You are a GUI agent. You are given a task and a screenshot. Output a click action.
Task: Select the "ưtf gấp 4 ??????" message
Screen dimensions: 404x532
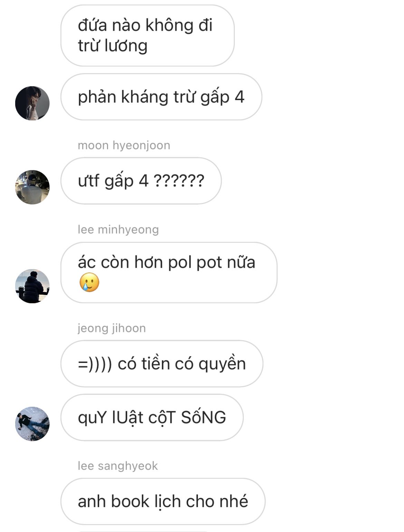(x=141, y=181)
